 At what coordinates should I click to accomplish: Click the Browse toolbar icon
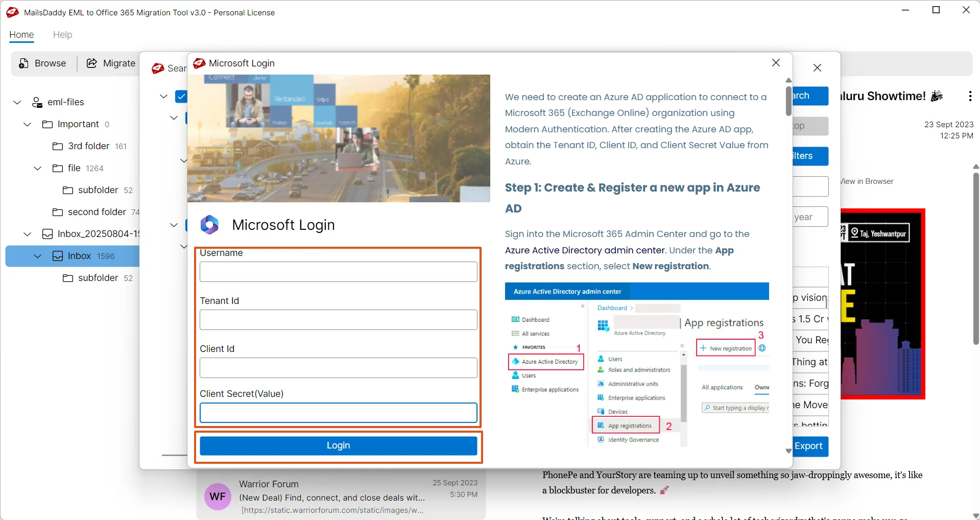coord(24,63)
